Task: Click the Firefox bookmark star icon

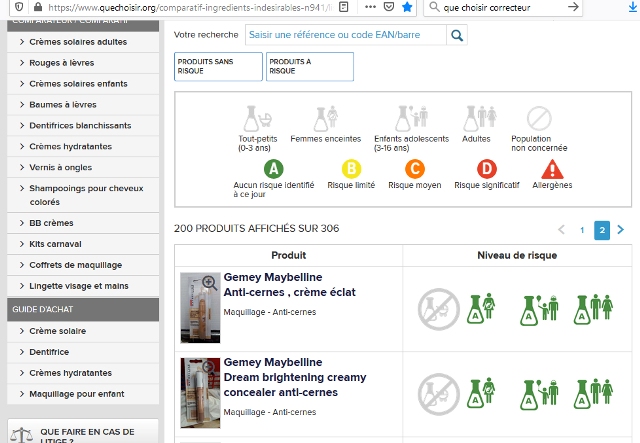Action: pyautogui.click(x=407, y=7)
